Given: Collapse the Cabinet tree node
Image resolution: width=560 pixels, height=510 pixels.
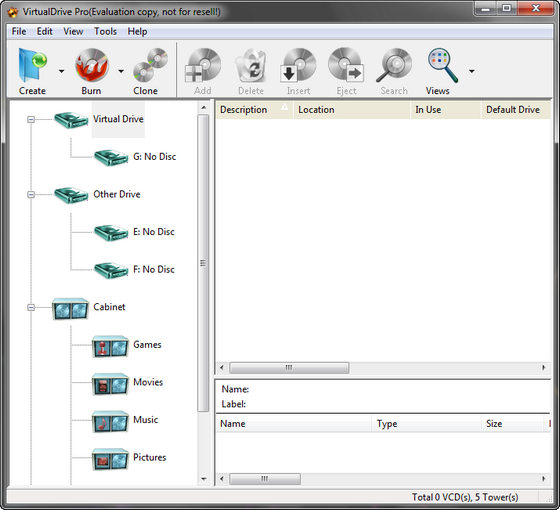Looking at the screenshot, I should tap(31, 307).
